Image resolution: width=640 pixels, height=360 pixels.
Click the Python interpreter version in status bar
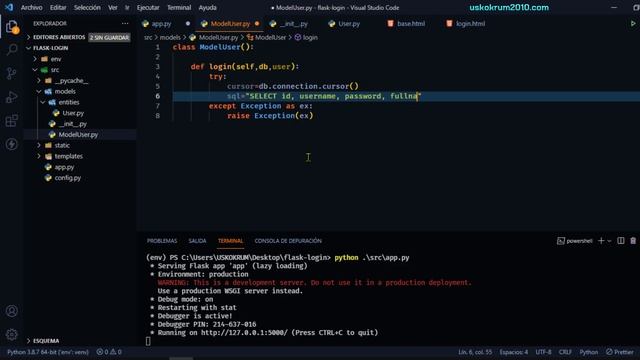[x=48, y=352]
